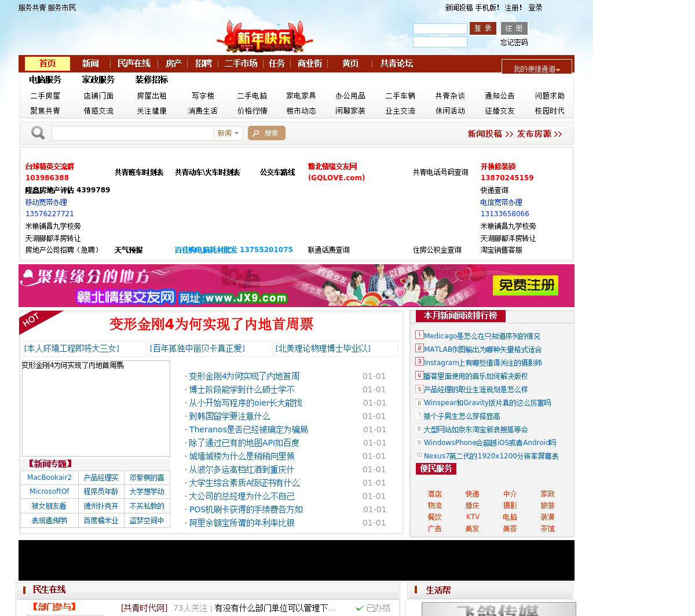Viewport: 695px width, 616px height.
Task: Open the 新闻 navigation menu item
Action: pyautogui.click(x=90, y=63)
